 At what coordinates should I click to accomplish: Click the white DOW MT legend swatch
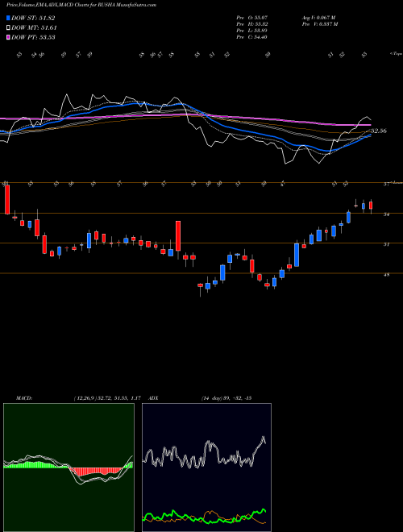(x=8, y=28)
